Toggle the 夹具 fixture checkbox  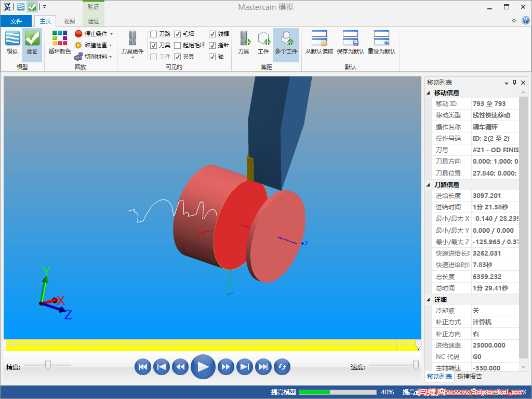click(x=178, y=57)
